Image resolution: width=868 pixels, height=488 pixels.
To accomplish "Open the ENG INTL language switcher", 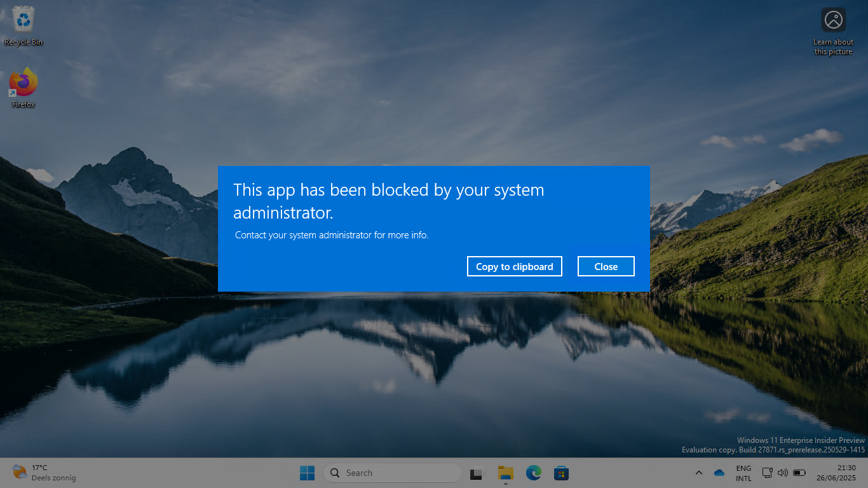I will point(743,473).
